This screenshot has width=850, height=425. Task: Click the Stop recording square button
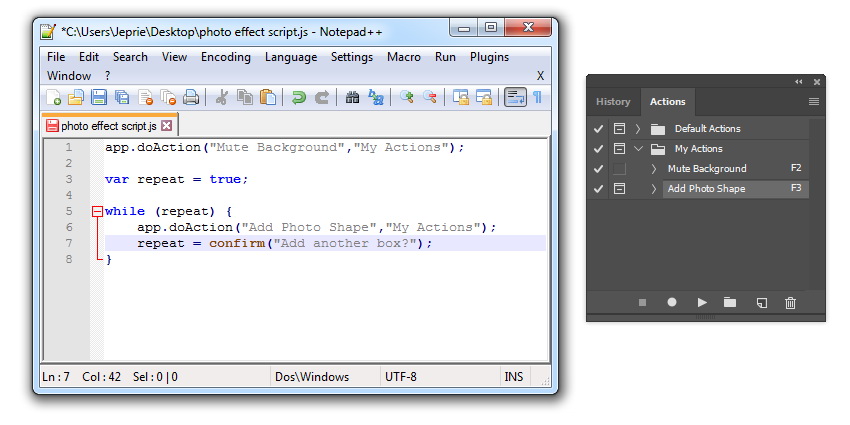coord(642,302)
